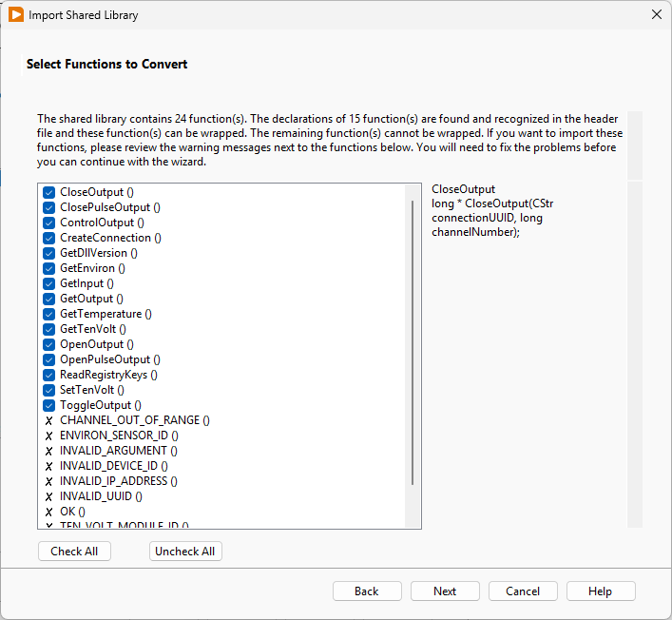
Task: Click the X icon next to OK ()
Action: click(x=49, y=512)
